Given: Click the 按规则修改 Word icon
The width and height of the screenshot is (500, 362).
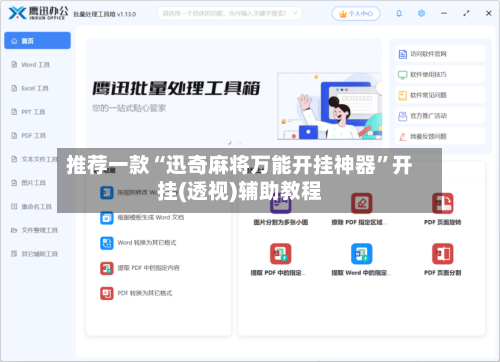Looking at the screenshot, I should (x=107, y=193).
